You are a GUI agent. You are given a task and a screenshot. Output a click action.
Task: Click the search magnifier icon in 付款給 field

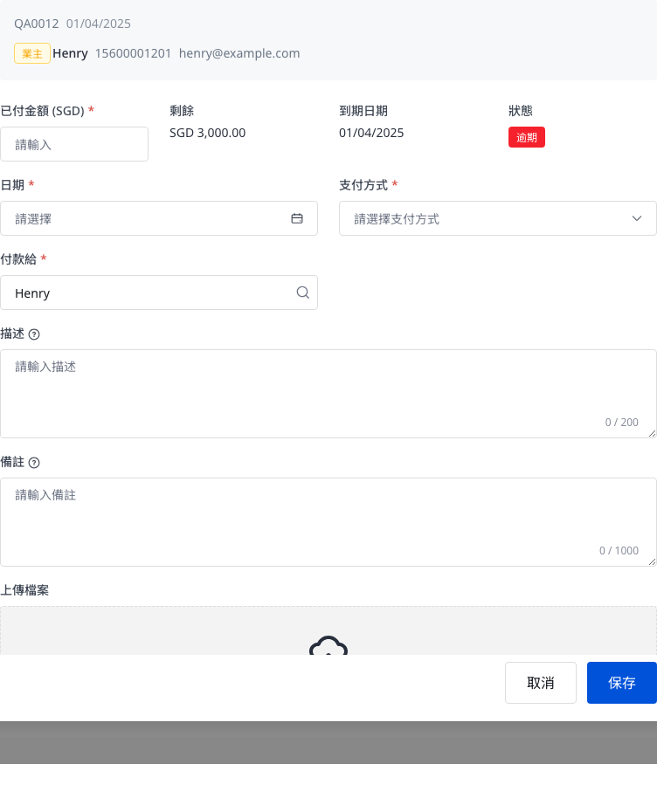coord(303,292)
